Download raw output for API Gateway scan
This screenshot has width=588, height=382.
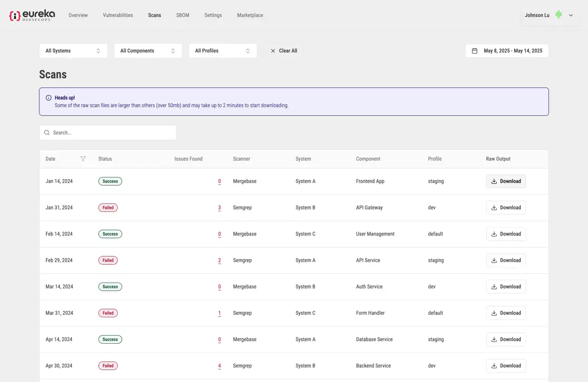[506, 208]
